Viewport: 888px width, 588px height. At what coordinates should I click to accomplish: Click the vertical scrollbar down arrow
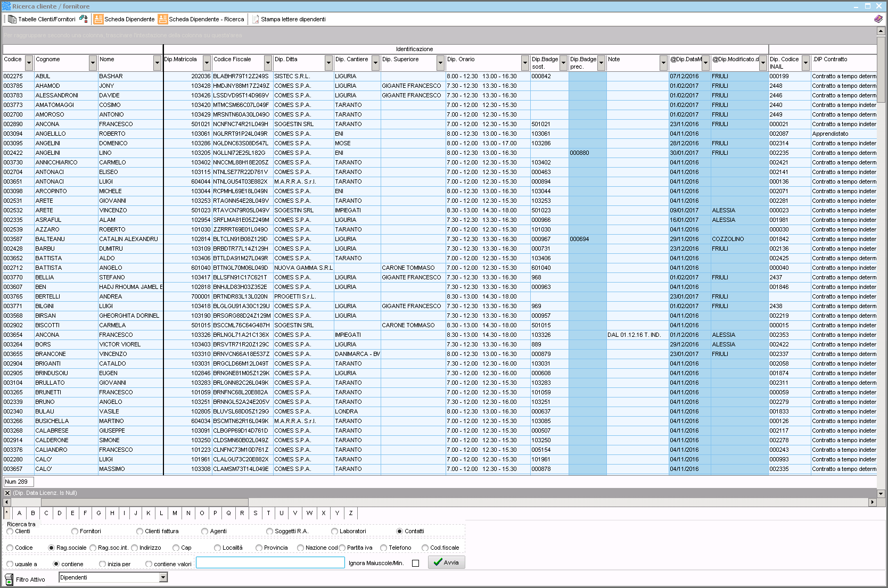881,494
